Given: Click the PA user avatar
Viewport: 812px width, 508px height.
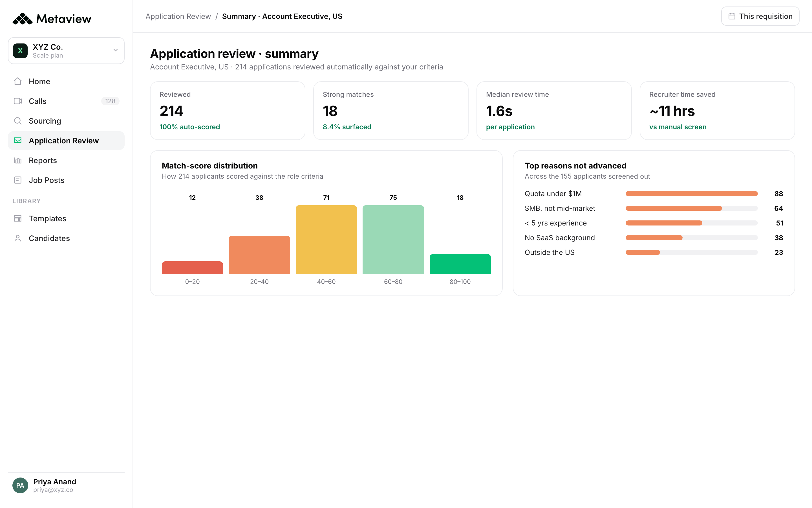Looking at the screenshot, I should (20, 485).
